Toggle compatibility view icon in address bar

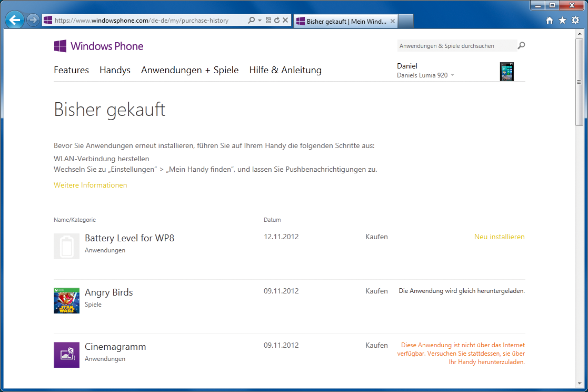pos(268,20)
